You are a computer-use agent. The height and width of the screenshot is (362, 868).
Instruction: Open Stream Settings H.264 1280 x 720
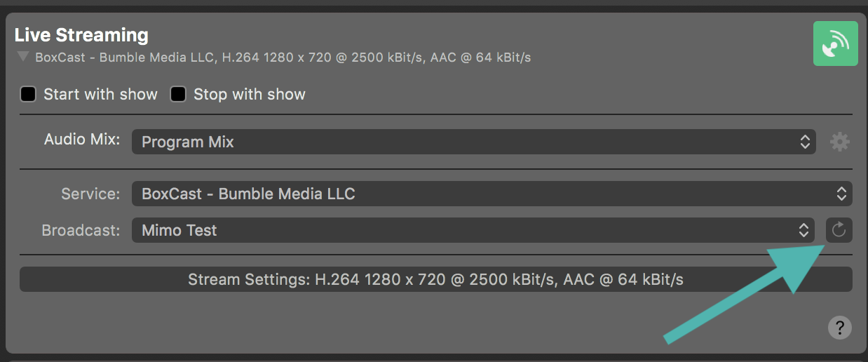click(x=435, y=279)
